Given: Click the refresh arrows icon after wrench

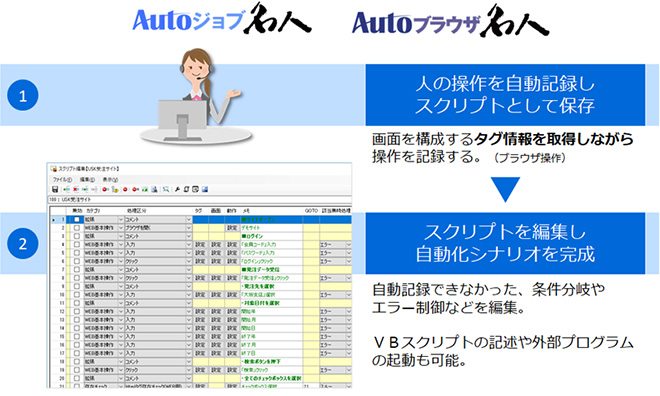Looking at the screenshot, I should coord(186,189).
